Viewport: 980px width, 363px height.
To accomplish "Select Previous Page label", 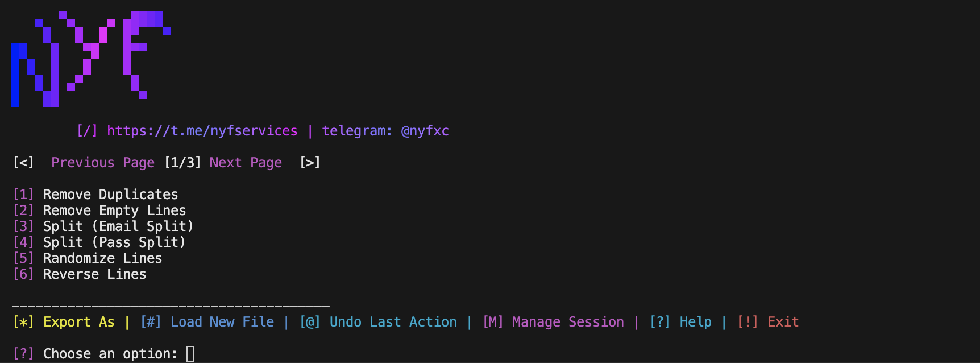I will coord(103,163).
